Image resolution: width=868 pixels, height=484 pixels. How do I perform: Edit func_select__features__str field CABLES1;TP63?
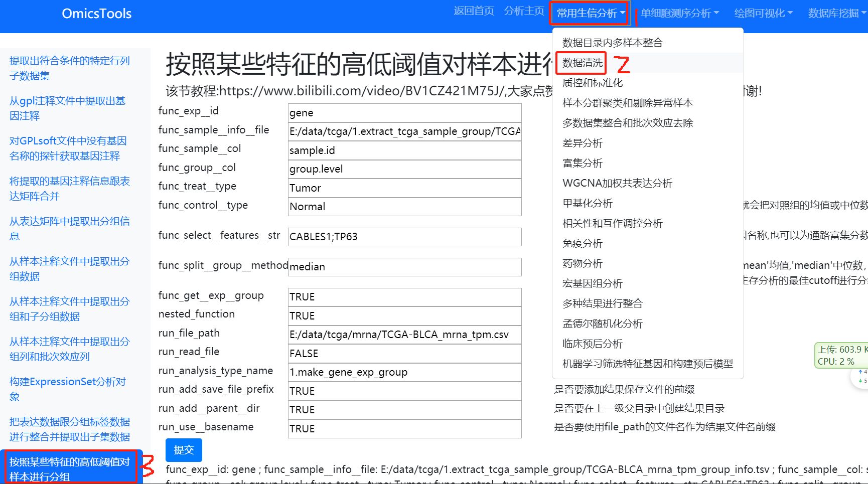click(x=404, y=237)
